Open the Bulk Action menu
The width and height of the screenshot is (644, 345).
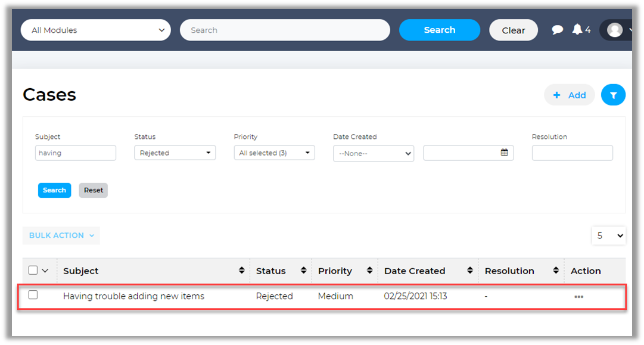(x=61, y=235)
